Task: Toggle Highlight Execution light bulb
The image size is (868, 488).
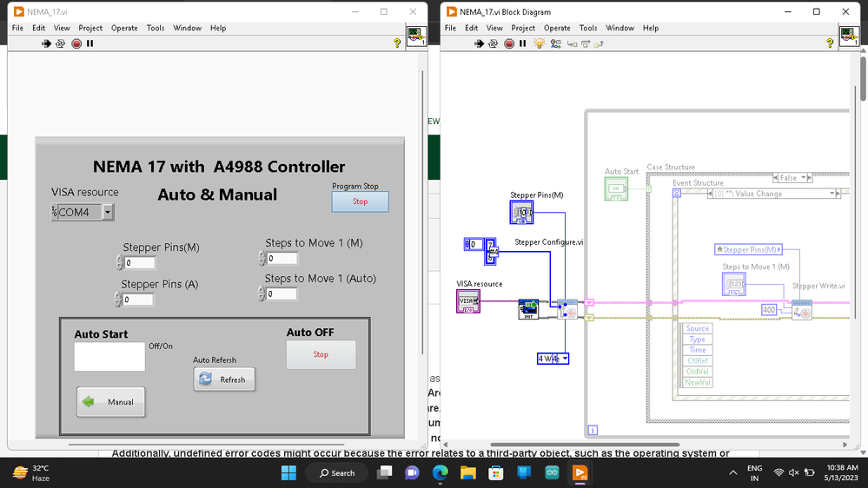Action: [539, 43]
